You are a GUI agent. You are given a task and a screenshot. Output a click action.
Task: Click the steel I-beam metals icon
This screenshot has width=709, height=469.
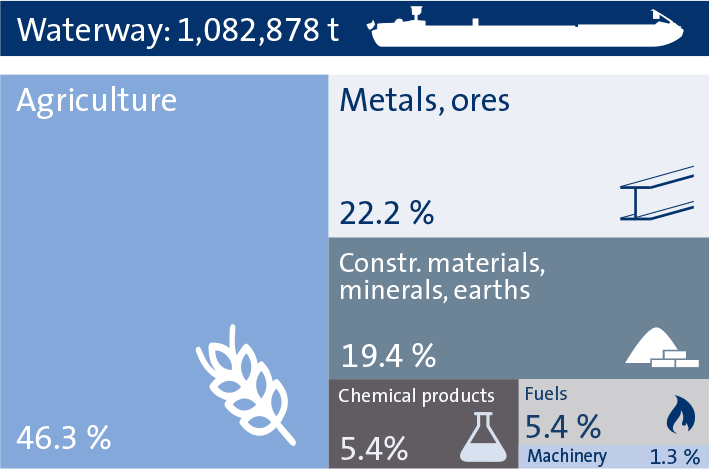(657, 193)
